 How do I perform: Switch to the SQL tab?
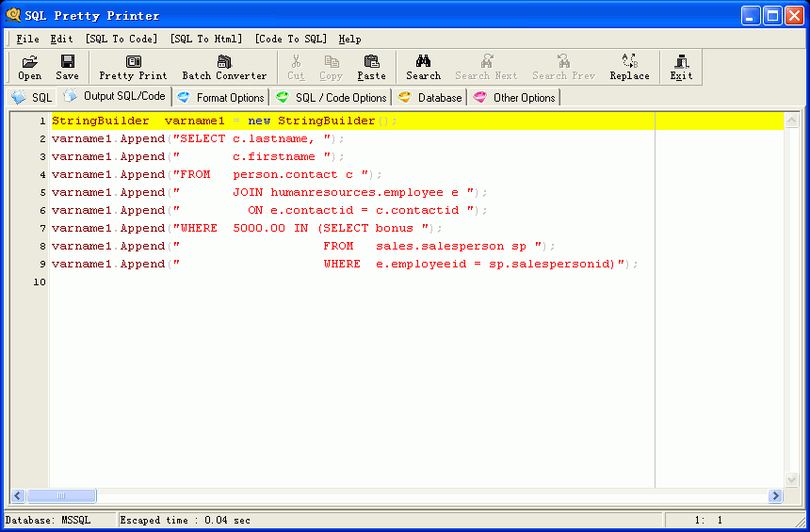click(x=32, y=97)
